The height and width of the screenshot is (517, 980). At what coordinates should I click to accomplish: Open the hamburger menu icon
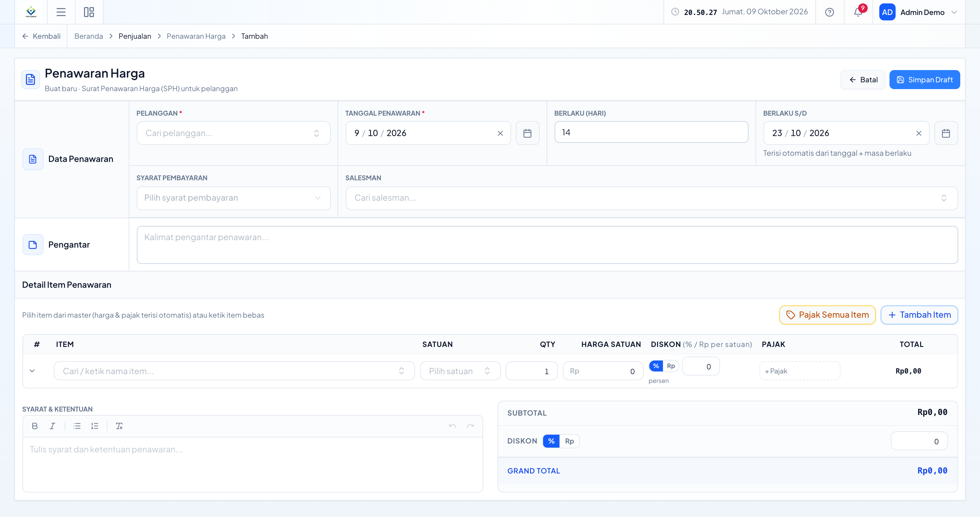tap(61, 12)
